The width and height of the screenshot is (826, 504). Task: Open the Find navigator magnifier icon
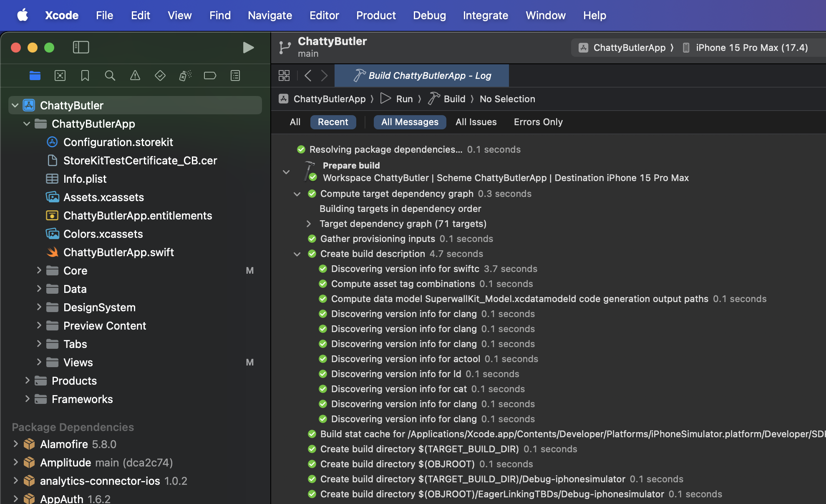110,76
